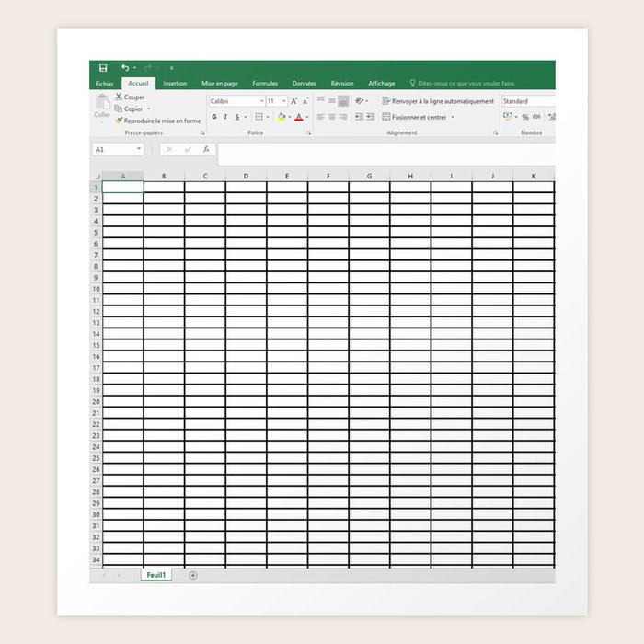The image size is (644, 644).
Task: Decrease font size with small A icon
Action: [x=305, y=101]
